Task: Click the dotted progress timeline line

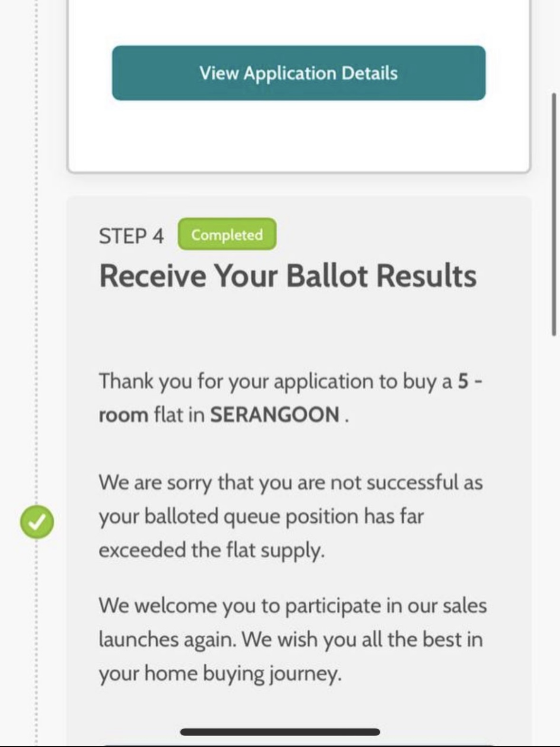Action: pyautogui.click(x=37, y=333)
